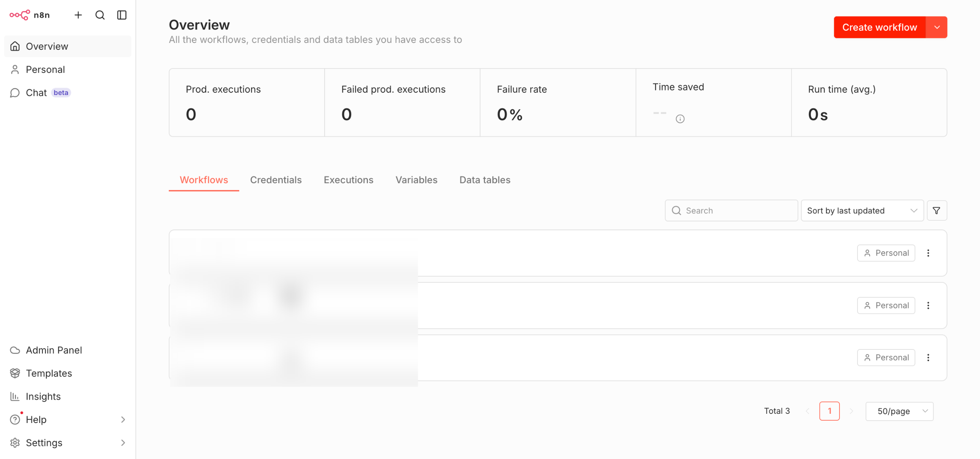Open search via magnifier icon in sidebar
The height and width of the screenshot is (459, 980).
pos(100,15)
